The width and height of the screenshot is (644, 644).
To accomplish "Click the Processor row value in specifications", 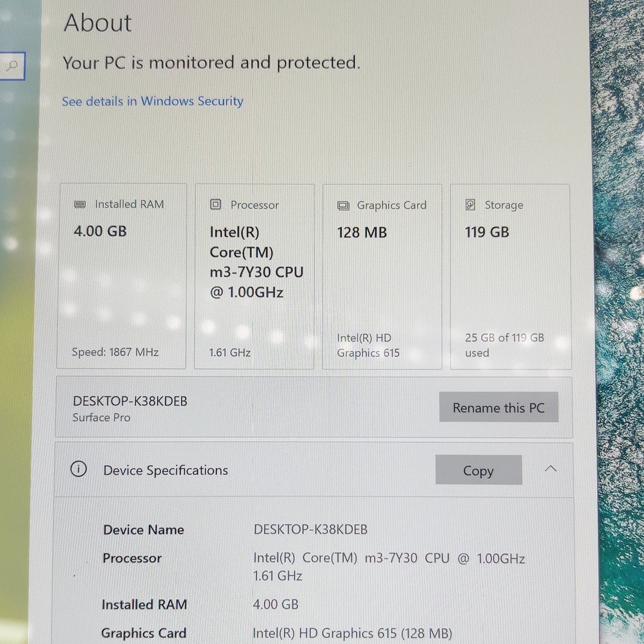I will pos(389,567).
